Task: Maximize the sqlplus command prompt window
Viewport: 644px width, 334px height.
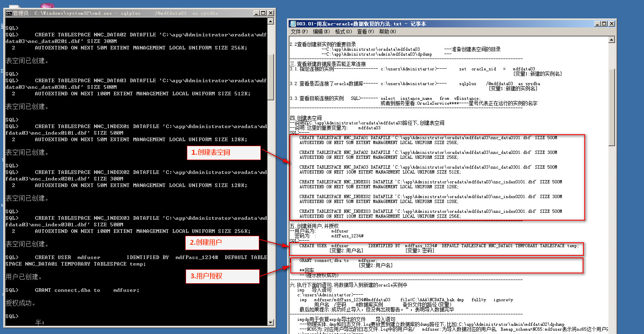Action: [x=263, y=13]
